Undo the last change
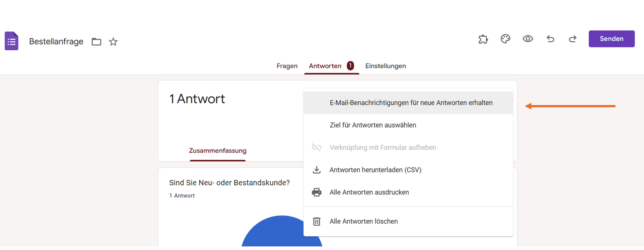 (x=550, y=39)
